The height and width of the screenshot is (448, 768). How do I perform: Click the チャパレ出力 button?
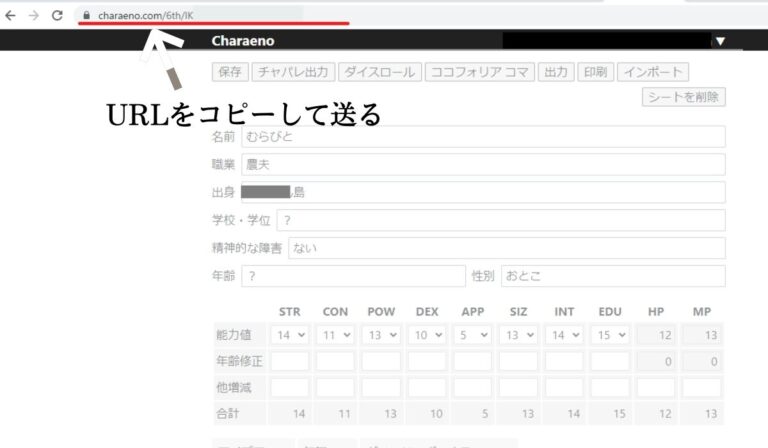(293, 72)
